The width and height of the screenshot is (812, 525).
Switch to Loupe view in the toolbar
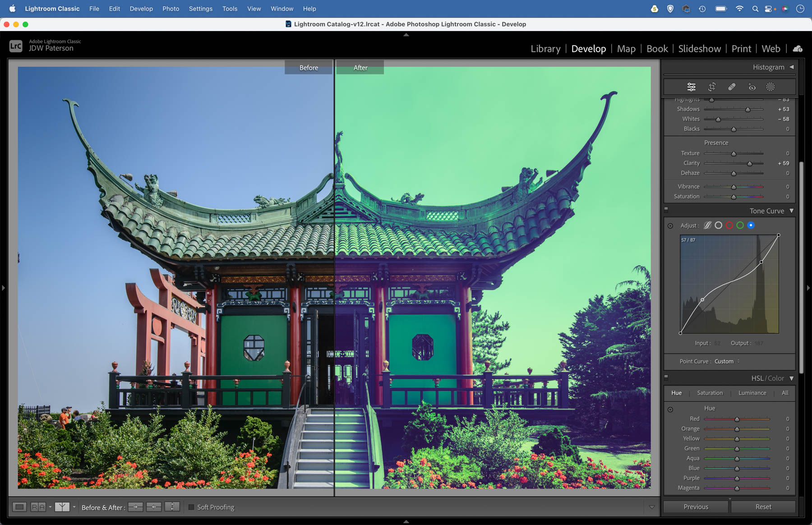click(x=18, y=507)
